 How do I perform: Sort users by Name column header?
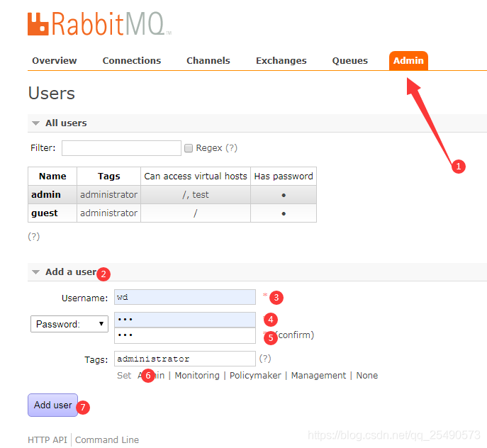(x=52, y=177)
